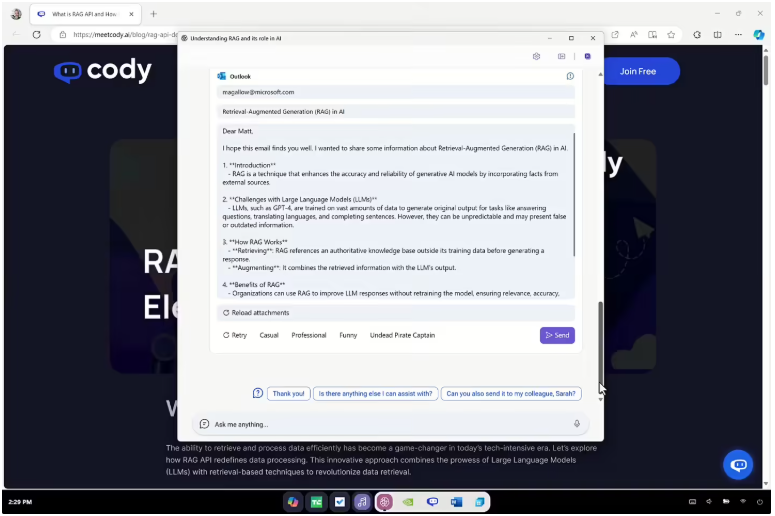Click the 2:29 PM clock

pos(20,502)
